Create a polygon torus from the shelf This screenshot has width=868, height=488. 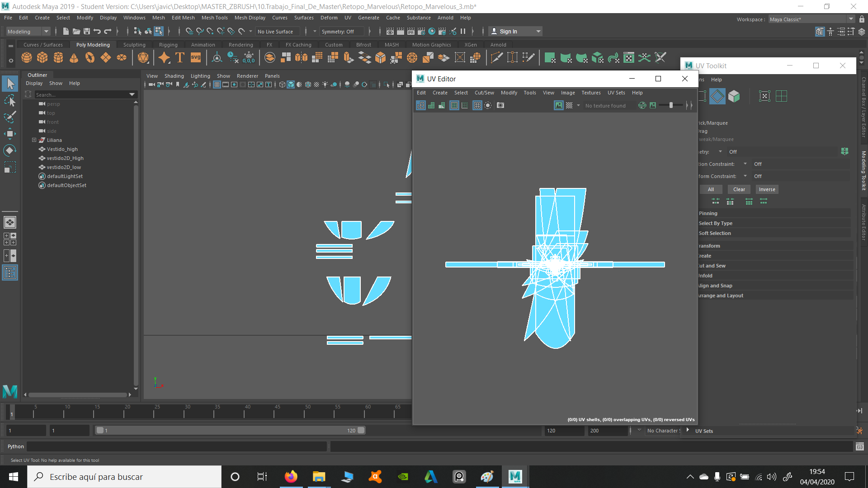(x=90, y=58)
